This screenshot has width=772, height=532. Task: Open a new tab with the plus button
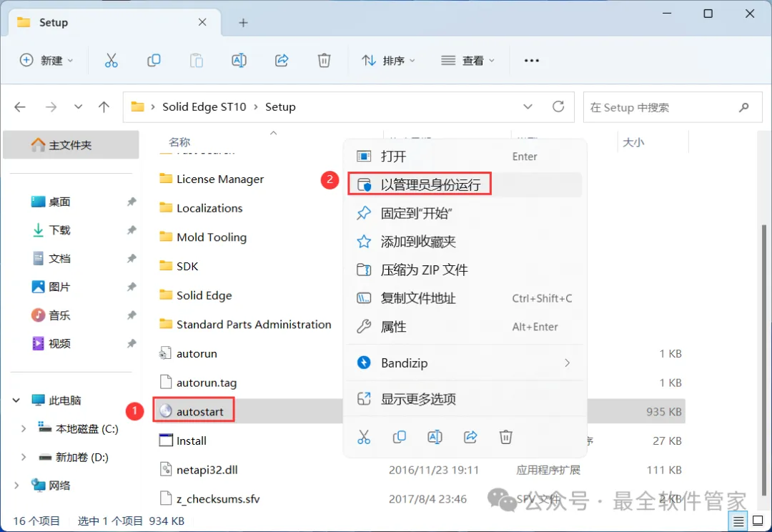coord(243,23)
